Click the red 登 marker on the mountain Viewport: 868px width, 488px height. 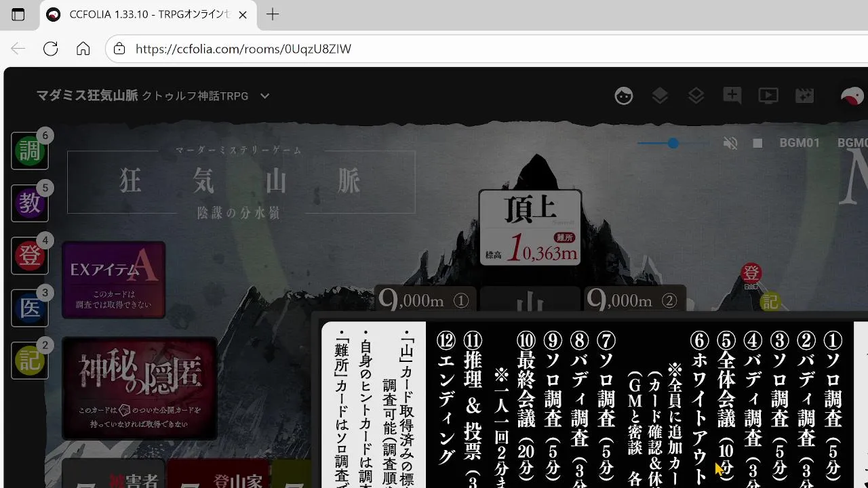[x=751, y=274]
